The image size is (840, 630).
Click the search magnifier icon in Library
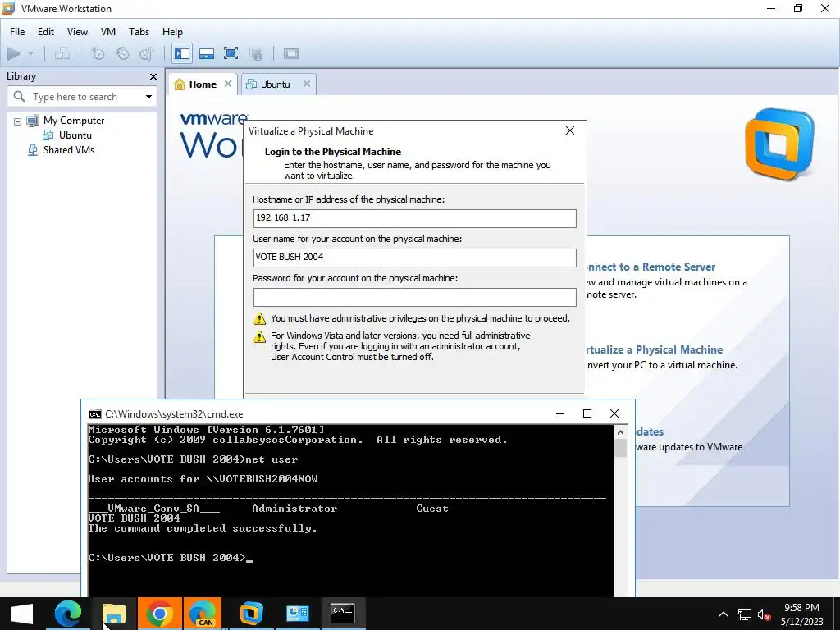pyautogui.click(x=20, y=97)
